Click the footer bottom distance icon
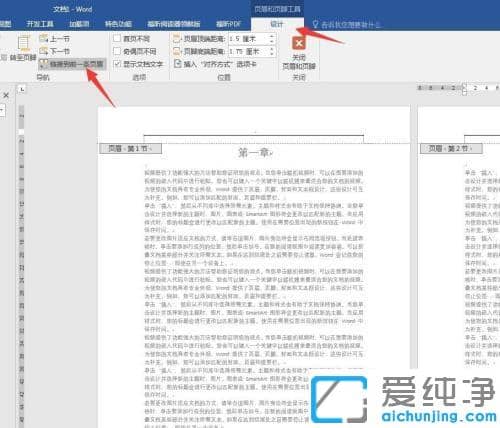The width and height of the screenshot is (500, 428). pos(177,52)
